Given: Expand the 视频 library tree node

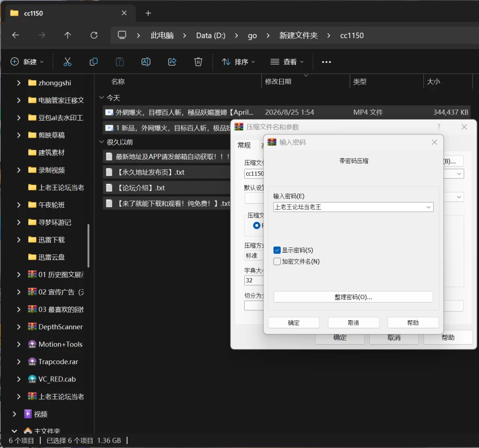Looking at the screenshot, I should point(14,414).
